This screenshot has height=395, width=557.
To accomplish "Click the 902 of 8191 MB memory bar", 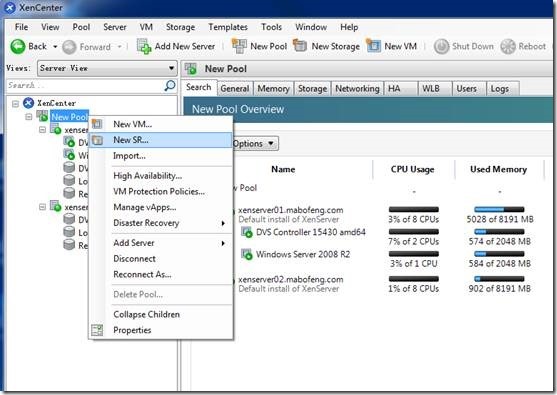I will pos(499,279).
